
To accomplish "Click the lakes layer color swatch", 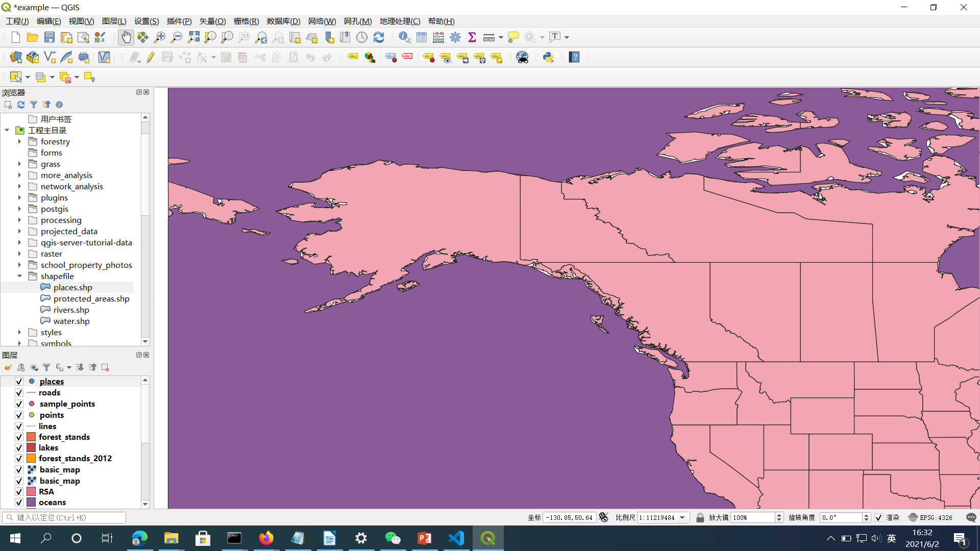I will 31,448.
